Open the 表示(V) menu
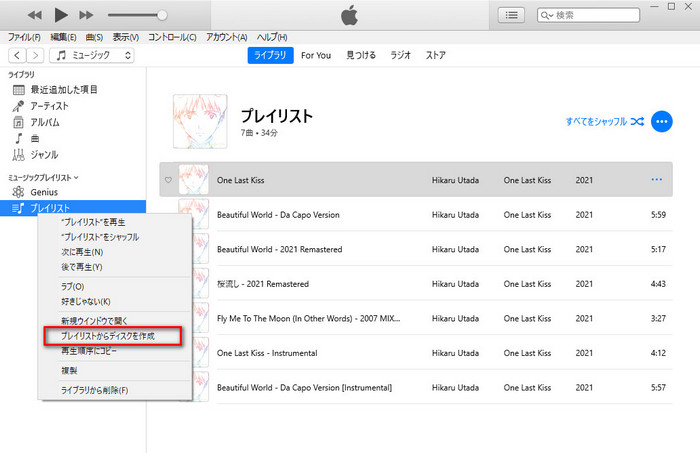Image resolution: width=700 pixels, height=453 pixels. [125, 37]
